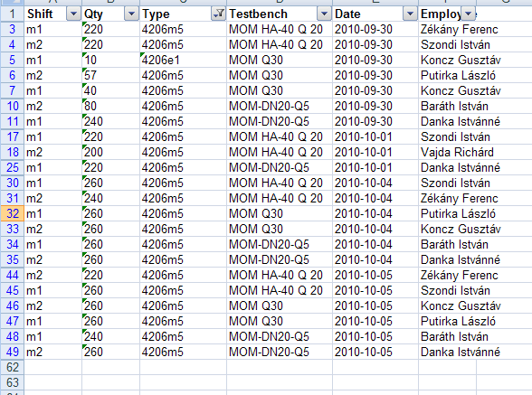Select row header 32

tap(13, 213)
